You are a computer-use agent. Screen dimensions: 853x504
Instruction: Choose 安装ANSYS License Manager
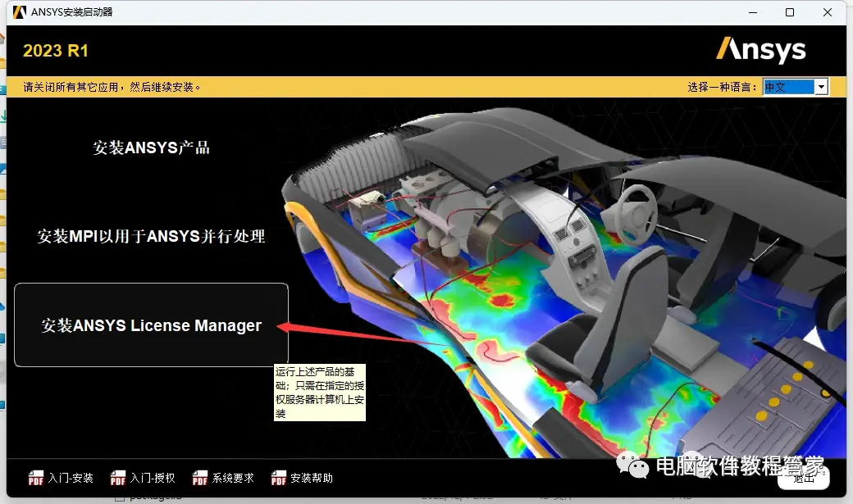[x=151, y=325]
